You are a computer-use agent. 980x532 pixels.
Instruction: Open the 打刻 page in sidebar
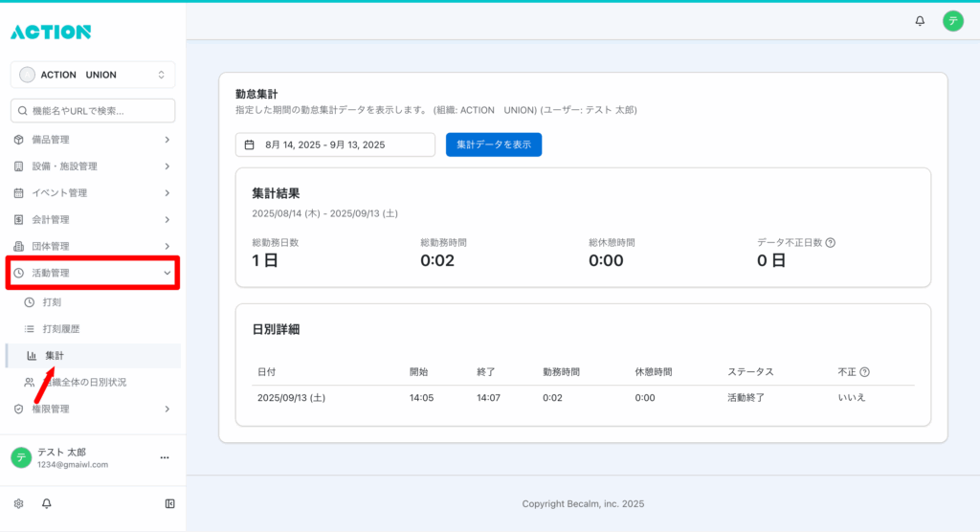53,302
